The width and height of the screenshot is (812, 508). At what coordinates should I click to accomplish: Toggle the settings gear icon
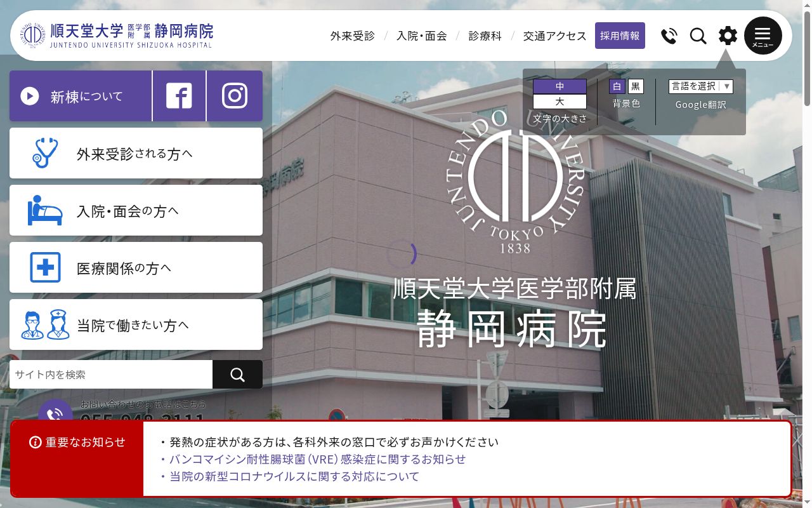pyautogui.click(x=728, y=36)
